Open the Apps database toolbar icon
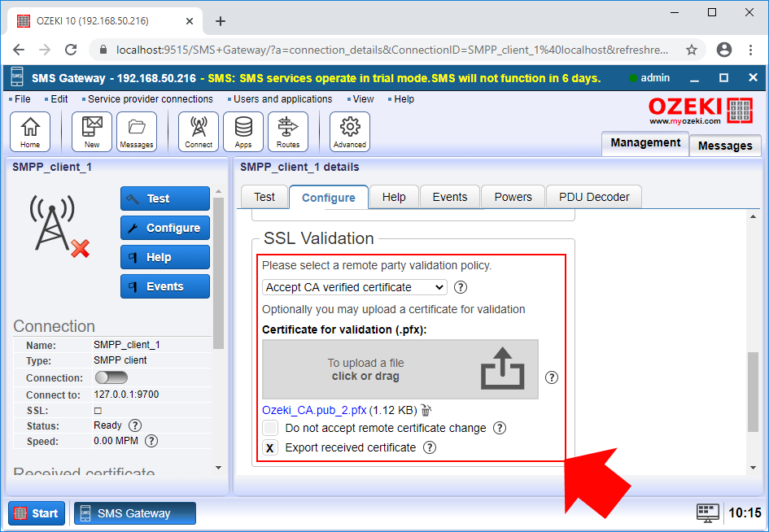The width and height of the screenshot is (769, 532). (x=243, y=132)
